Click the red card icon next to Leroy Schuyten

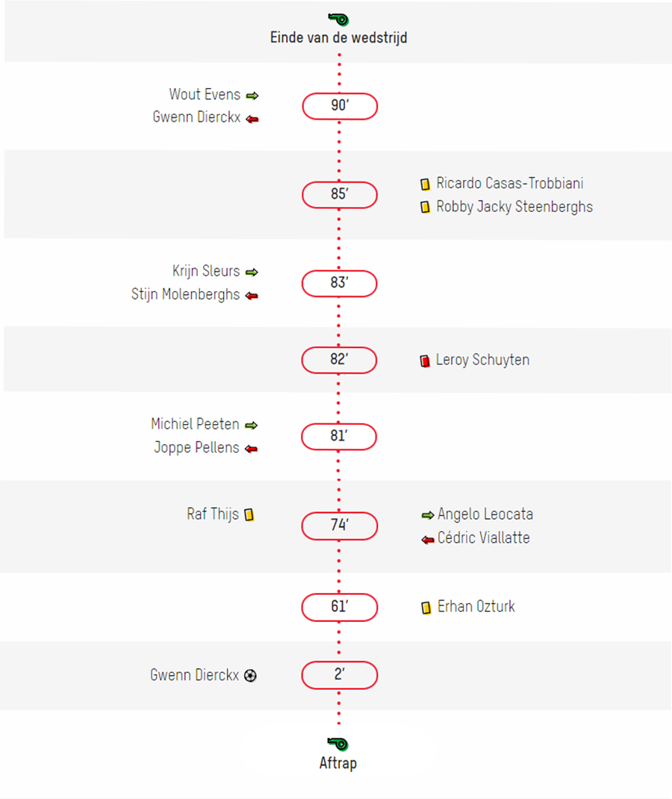coord(424,361)
